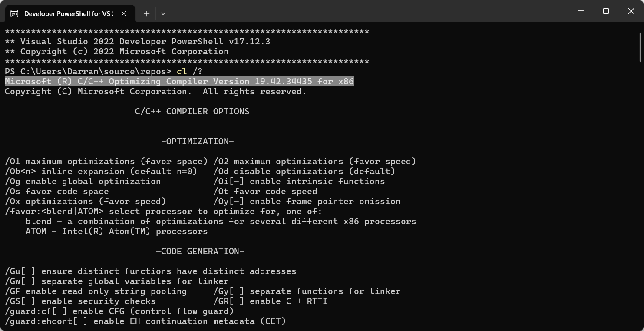Click the terminal icon on the tab
644x331 pixels.
click(14, 13)
